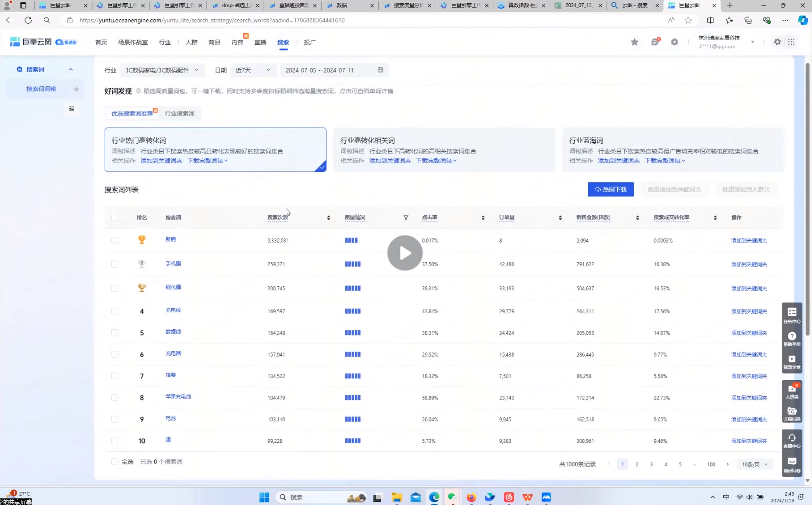
Task: Open the 关键词夹 keyword folder icon
Action: [792, 414]
